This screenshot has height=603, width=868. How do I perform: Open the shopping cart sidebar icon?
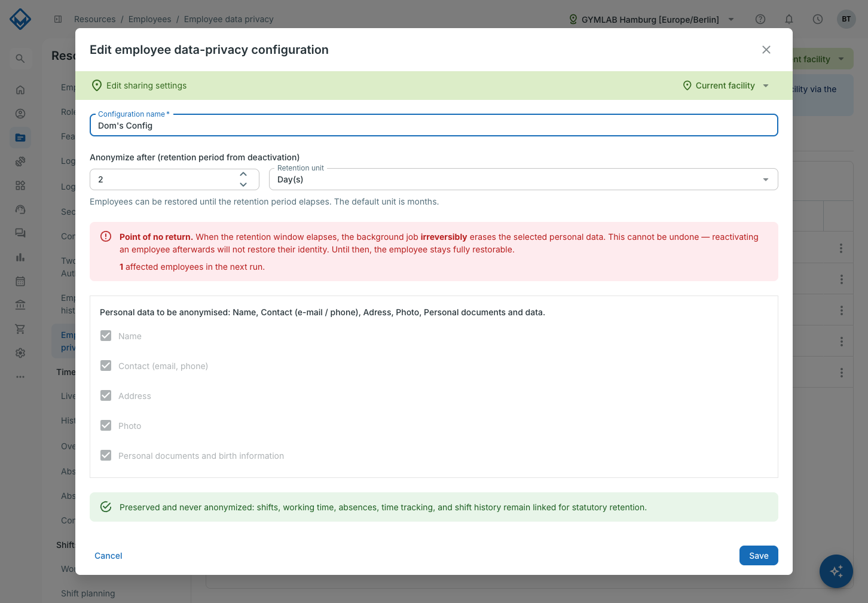[x=20, y=329]
